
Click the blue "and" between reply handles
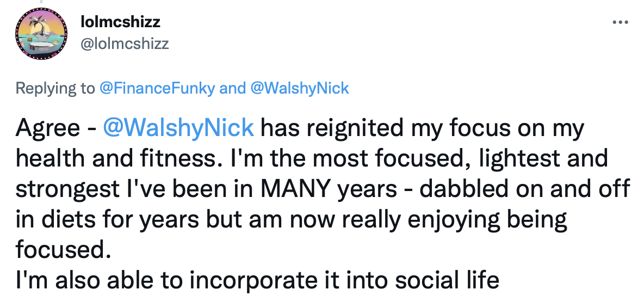[232, 88]
